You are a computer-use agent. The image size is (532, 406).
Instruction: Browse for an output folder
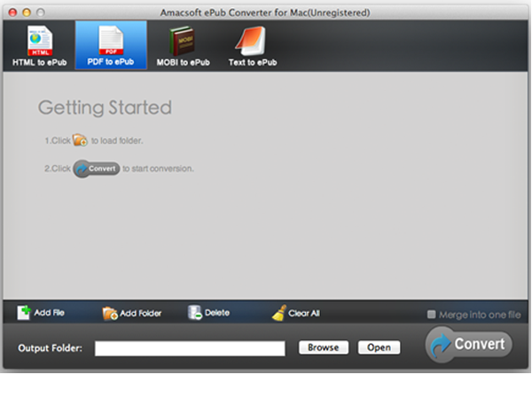point(324,347)
